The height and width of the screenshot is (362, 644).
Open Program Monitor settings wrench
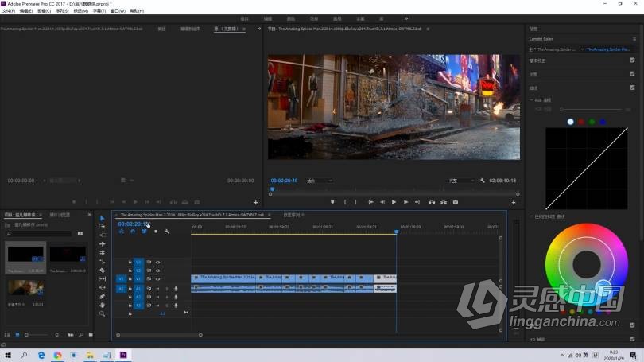[x=482, y=181]
